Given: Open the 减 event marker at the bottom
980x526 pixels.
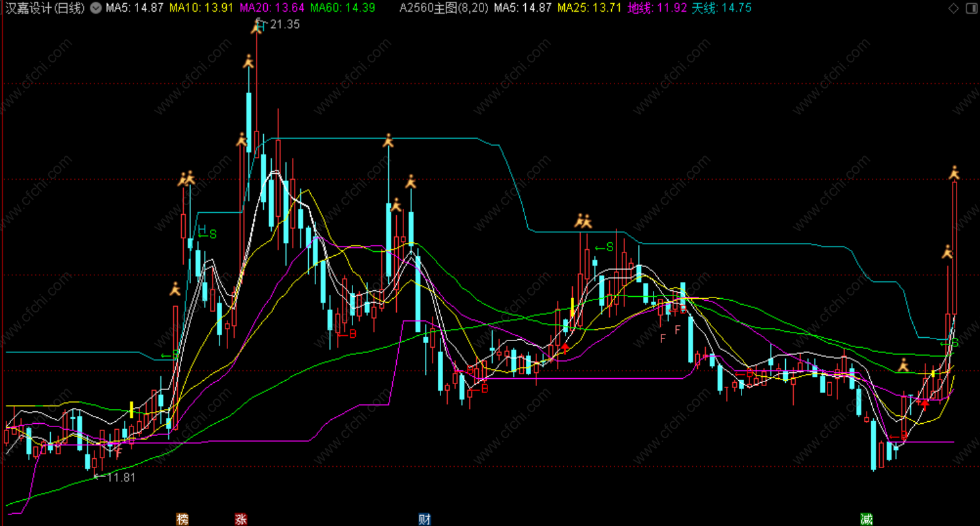Looking at the screenshot, I should click(866, 519).
